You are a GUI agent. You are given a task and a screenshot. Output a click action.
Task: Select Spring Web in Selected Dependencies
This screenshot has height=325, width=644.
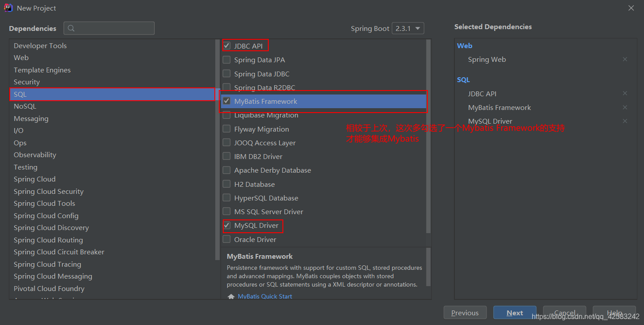(487, 59)
